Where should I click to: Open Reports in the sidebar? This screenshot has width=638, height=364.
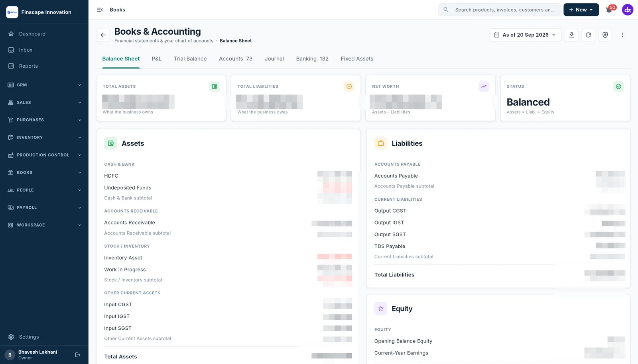tap(44, 66)
